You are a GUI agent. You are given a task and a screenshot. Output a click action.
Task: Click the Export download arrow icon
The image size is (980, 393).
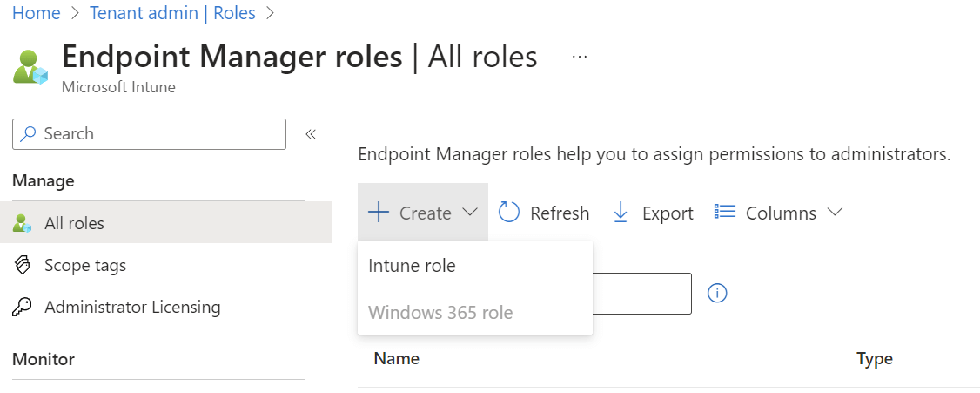pyautogui.click(x=621, y=213)
